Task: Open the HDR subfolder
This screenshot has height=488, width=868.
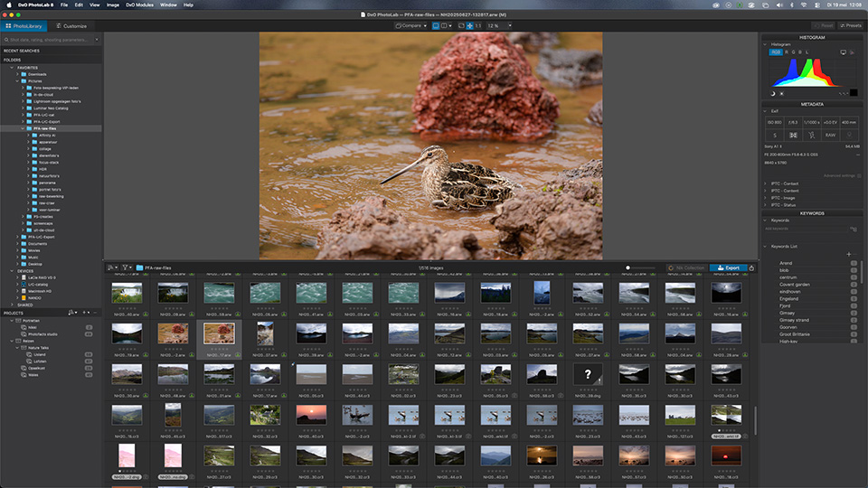Action: 42,169
